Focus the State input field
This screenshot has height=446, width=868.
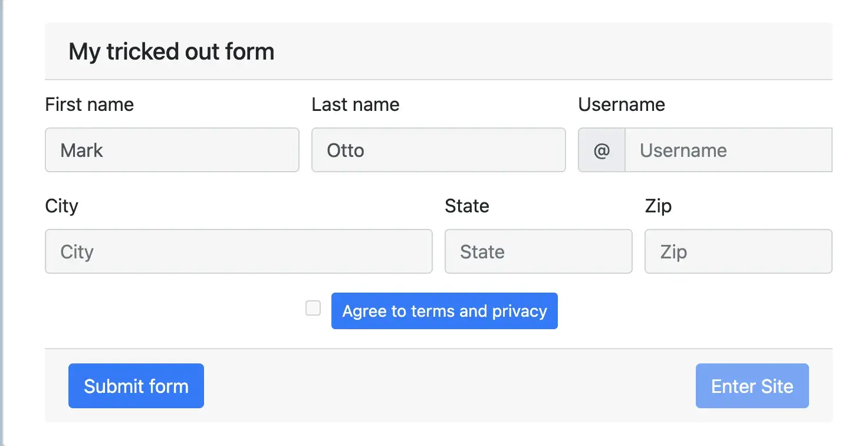coord(538,252)
